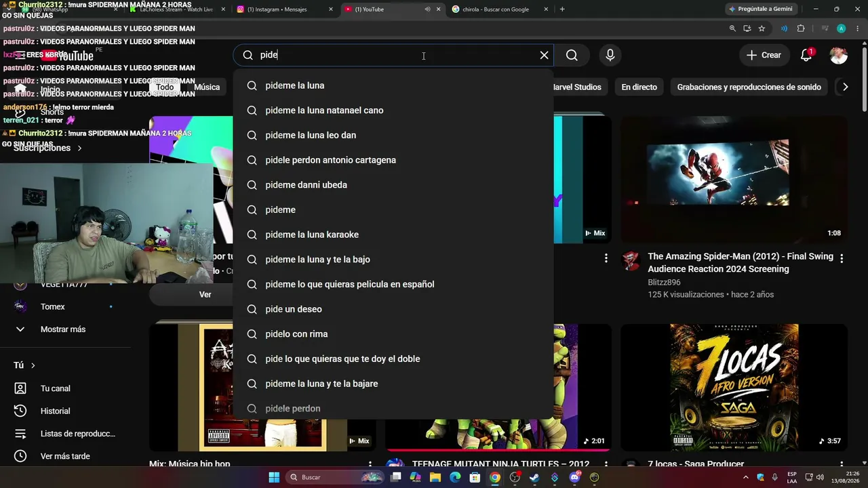Open Steam from the taskbar
Image resolution: width=868 pixels, height=488 pixels.
point(534,477)
